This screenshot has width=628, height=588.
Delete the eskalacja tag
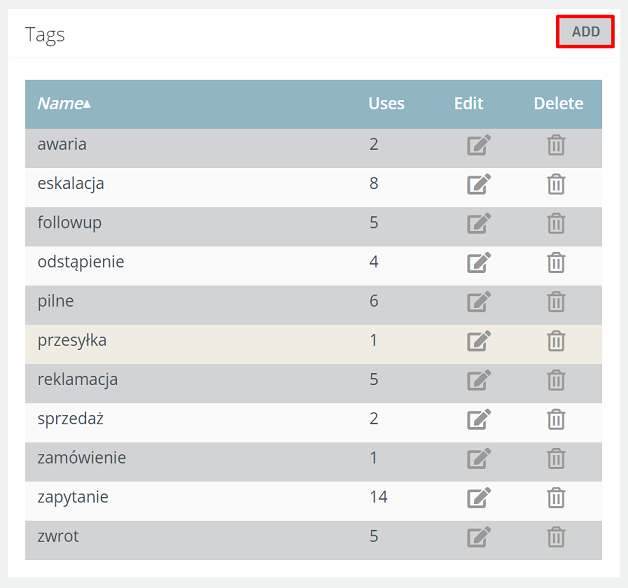point(556,184)
